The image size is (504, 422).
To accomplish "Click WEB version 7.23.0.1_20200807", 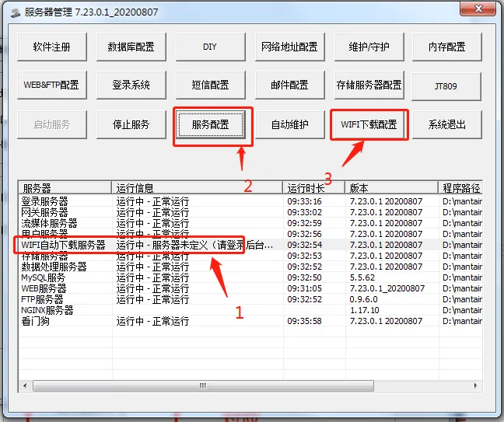I will pyautogui.click(x=387, y=289).
